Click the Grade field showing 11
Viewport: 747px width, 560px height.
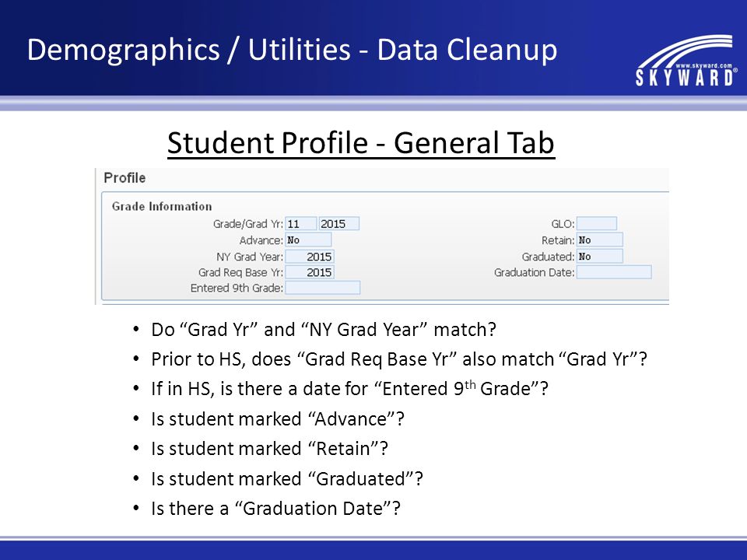click(x=300, y=223)
